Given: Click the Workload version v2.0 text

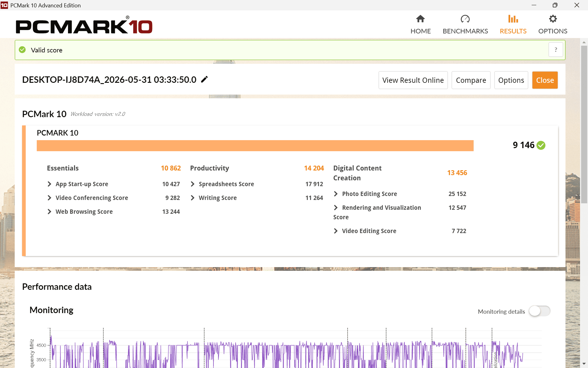Looking at the screenshot, I should (x=98, y=114).
